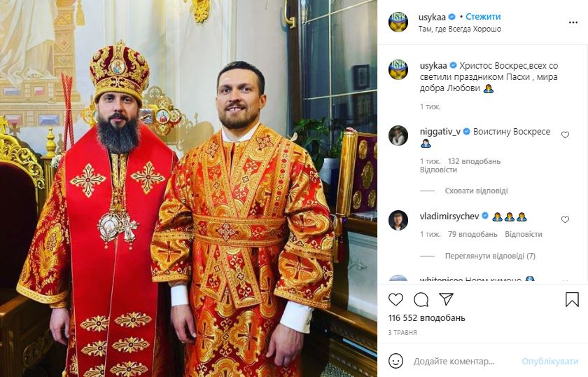588x377 pixels.
Task: Reply to niggativ_v with Відповісти
Action: pos(438,170)
